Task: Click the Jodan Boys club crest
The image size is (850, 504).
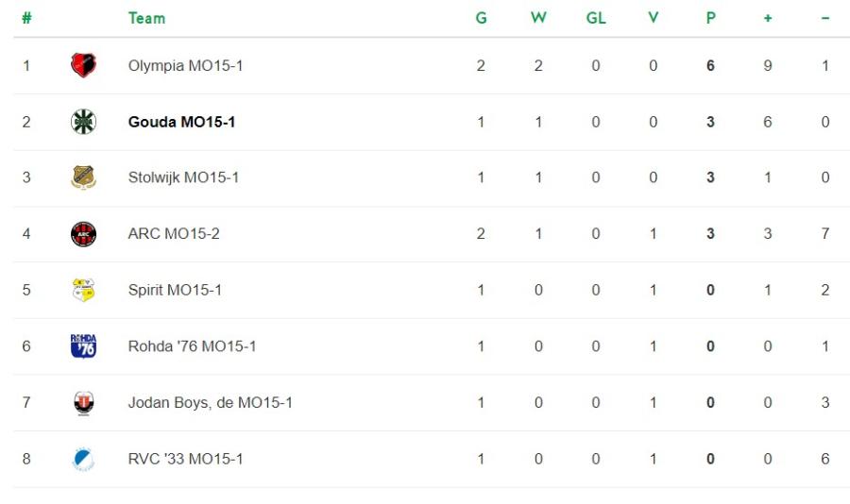Action: (83, 403)
